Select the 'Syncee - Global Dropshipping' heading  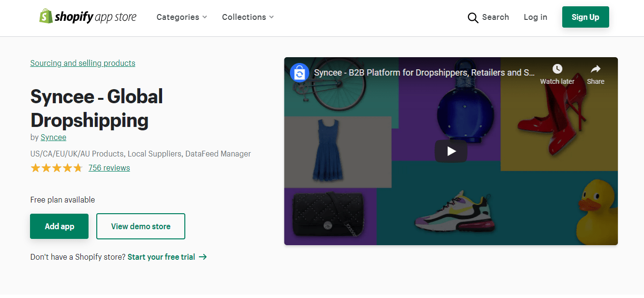tap(97, 108)
